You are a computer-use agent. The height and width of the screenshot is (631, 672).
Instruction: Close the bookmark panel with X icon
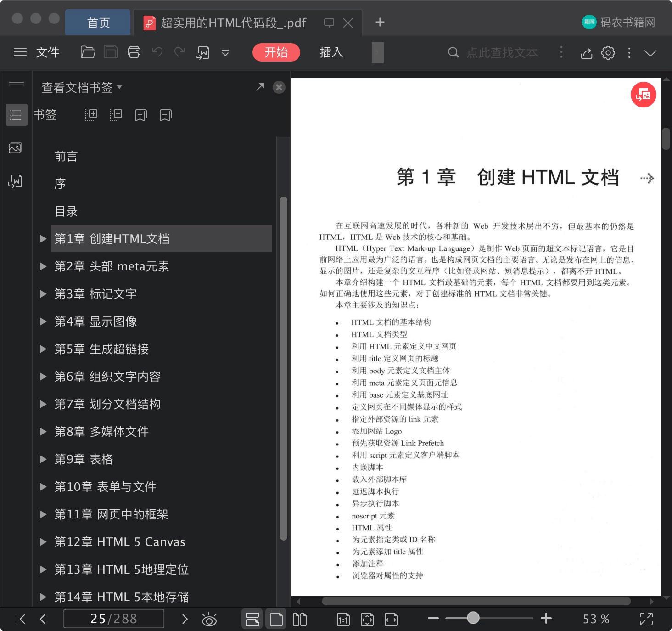pyautogui.click(x=279, y=87)
